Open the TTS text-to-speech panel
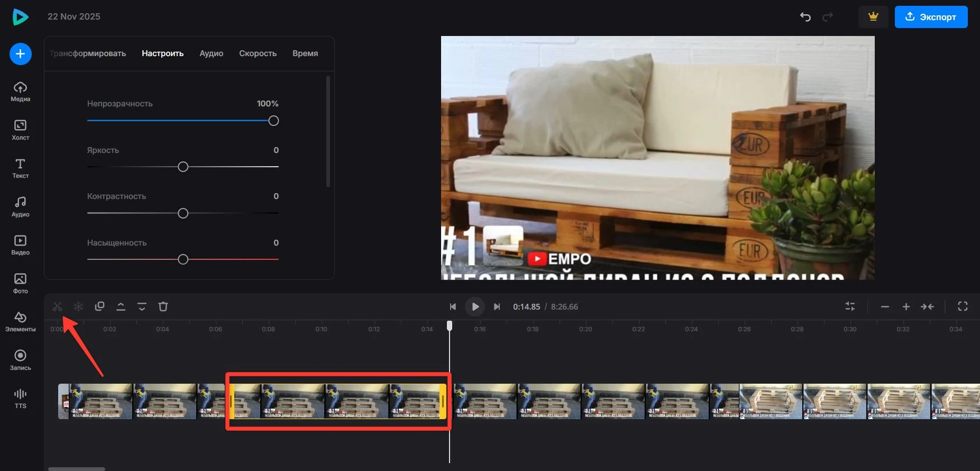The width and height of the screenshot is (980, 471). tap(20, 398)
